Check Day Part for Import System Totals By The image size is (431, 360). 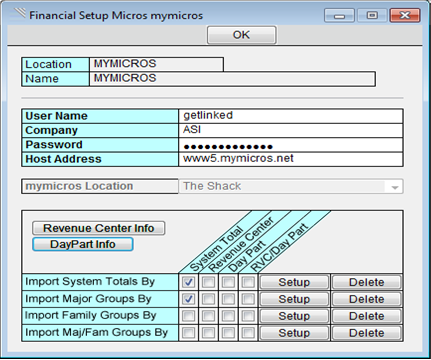pos(228,282)
